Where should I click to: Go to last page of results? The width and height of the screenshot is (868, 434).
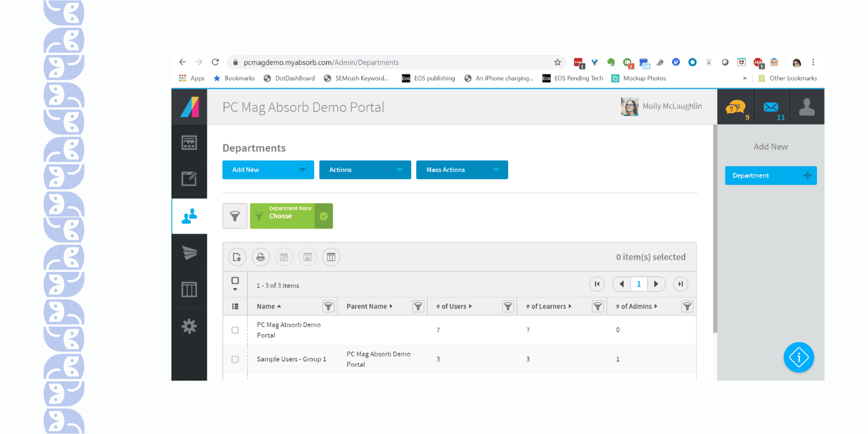[680, 284]
